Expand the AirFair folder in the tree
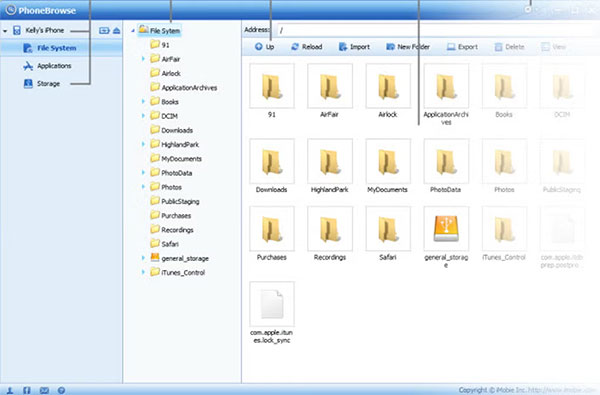Image resolution: width=600 pixels, height=395 pixels. coord(143,59)
